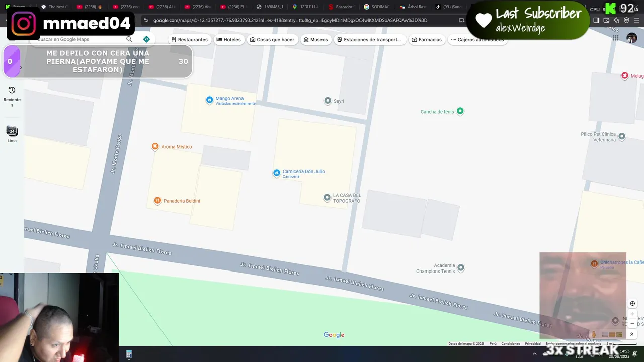Click the Panadería Beldini restaurant pin
644x362 pixels.
point(157,201)
